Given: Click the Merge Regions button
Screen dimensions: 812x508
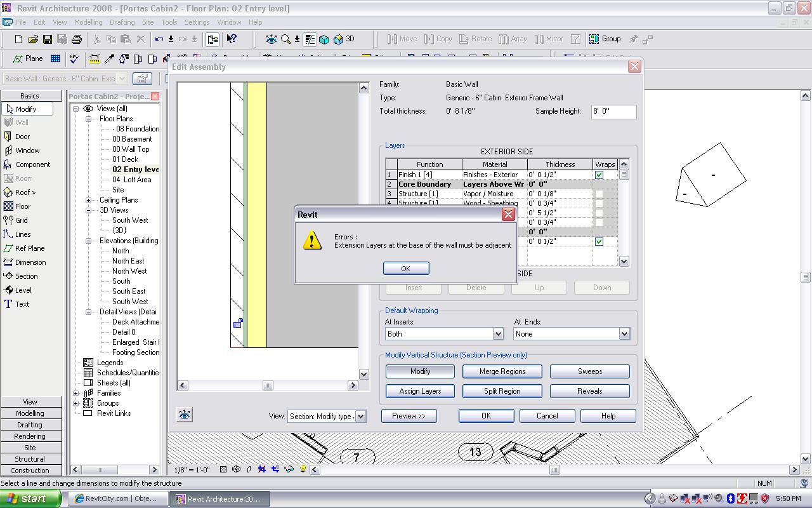Looking at the screenshot, I should 502,371.
